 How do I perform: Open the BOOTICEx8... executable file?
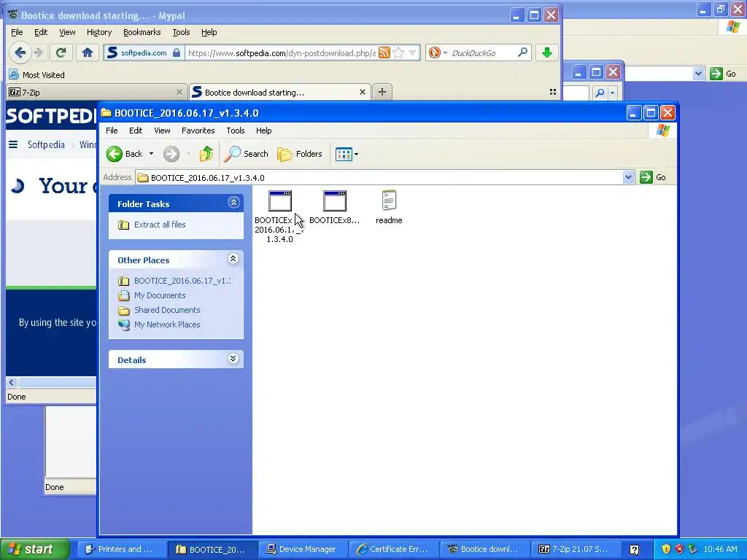pos(334,207)
